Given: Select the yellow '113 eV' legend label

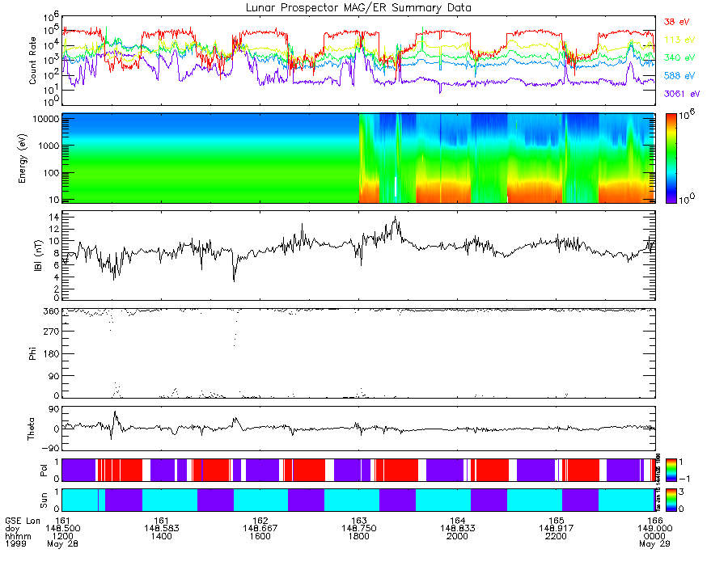Looking at the screenshot, I should point(679,40).
